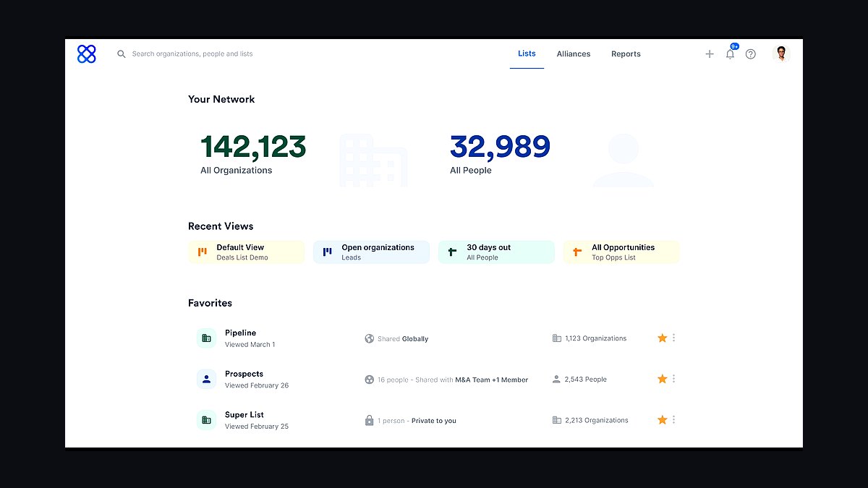Click the '2,543 People' text
This screenshot has width=868, height=488.
[586, 379]
